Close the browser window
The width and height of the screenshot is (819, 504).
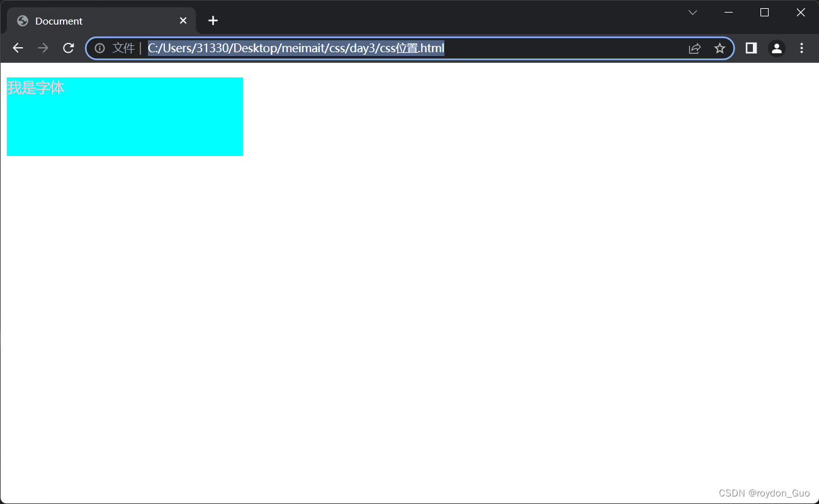pos(801,13)
